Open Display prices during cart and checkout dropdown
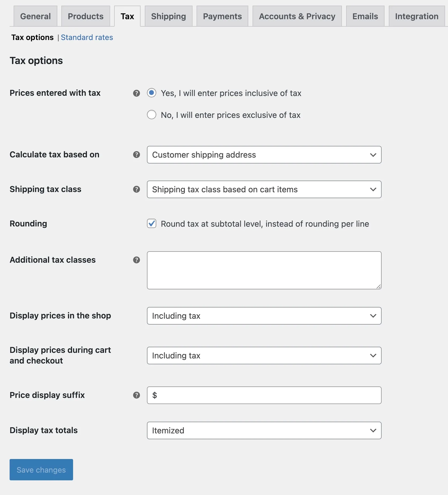This screenshot has width=448, height=495. pos(264,356)
